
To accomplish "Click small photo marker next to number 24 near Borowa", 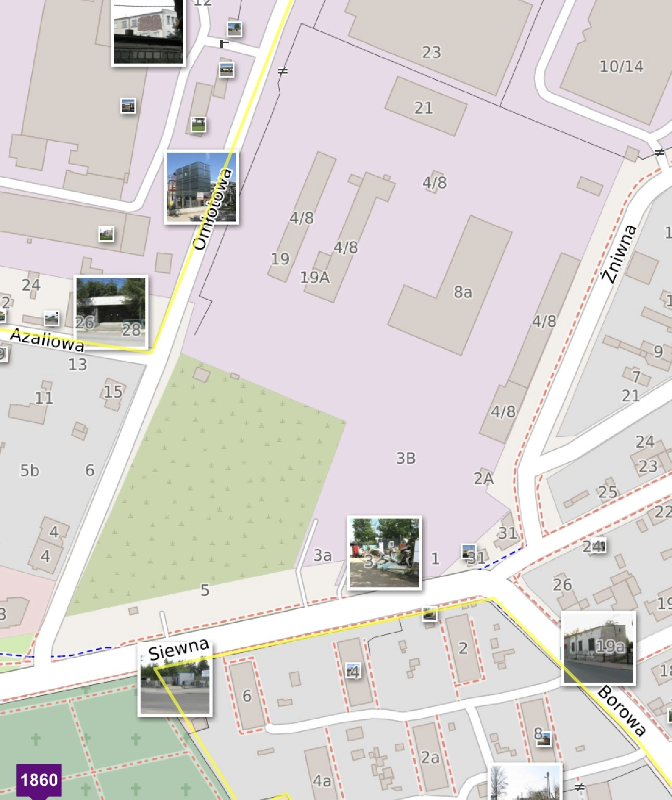I will pyautogui.click(x=599, y=546).
